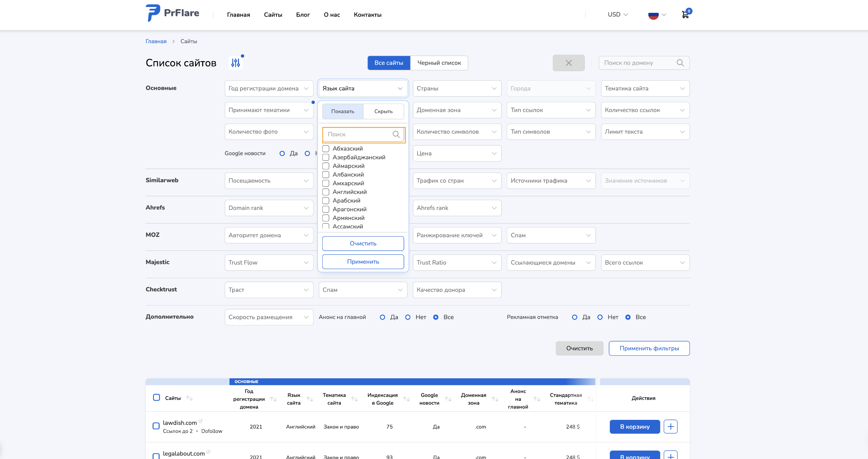Click Применить фильтры button
This screenshot has height=459, width=868.
[649, 348]
